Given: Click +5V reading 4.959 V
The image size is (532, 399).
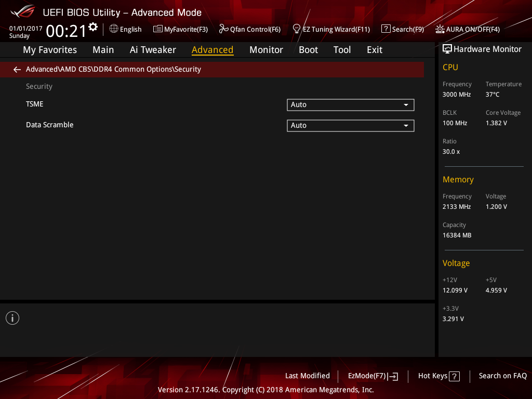Looking at the screenshot, I should [x=496, y=290].
